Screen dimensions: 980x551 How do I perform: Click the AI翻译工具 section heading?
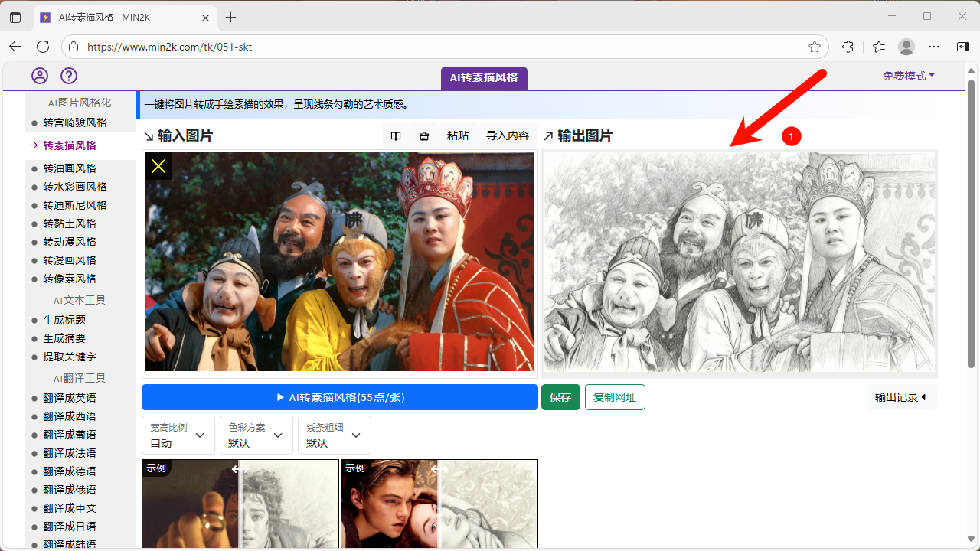(x=80, y=378)
